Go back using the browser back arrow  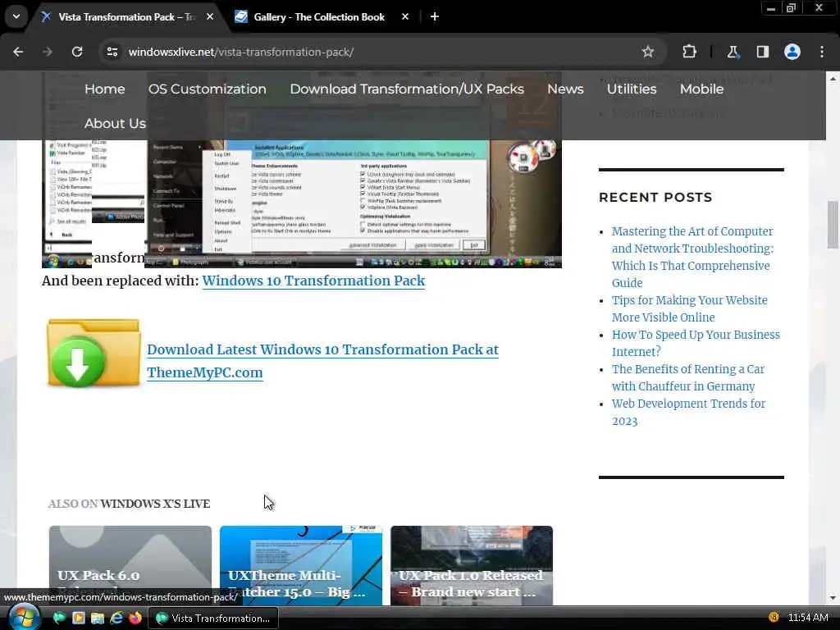click(x=18, y=52)
